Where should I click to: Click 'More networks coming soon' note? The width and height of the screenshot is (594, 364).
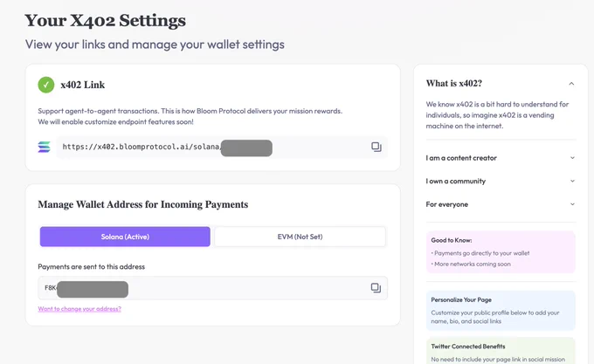pos(471,264)
